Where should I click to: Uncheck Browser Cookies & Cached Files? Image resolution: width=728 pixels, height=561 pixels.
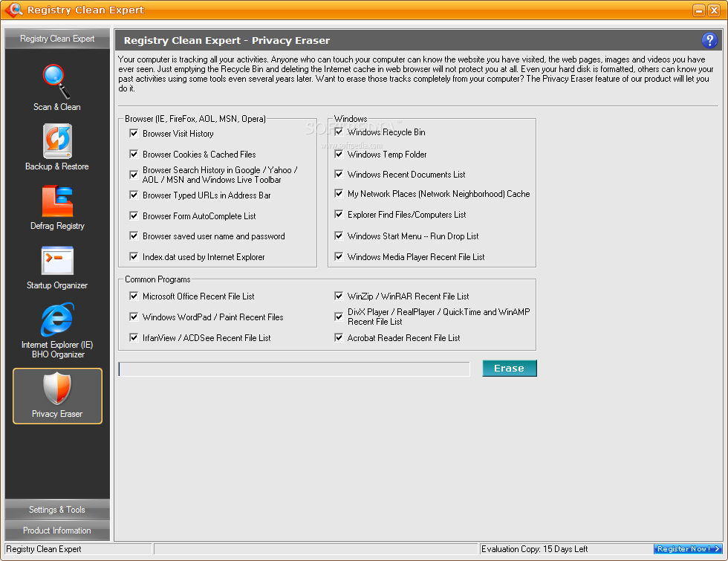[x=134, y=154]
